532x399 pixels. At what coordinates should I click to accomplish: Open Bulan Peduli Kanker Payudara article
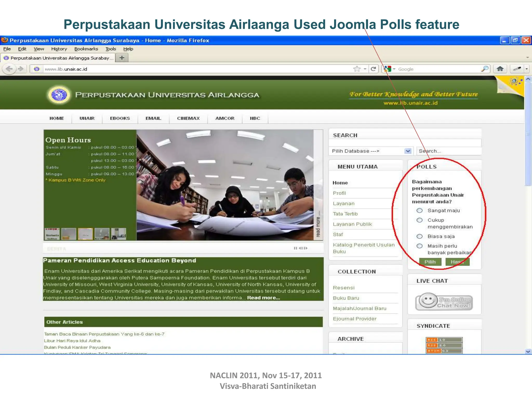coord(77,347)
